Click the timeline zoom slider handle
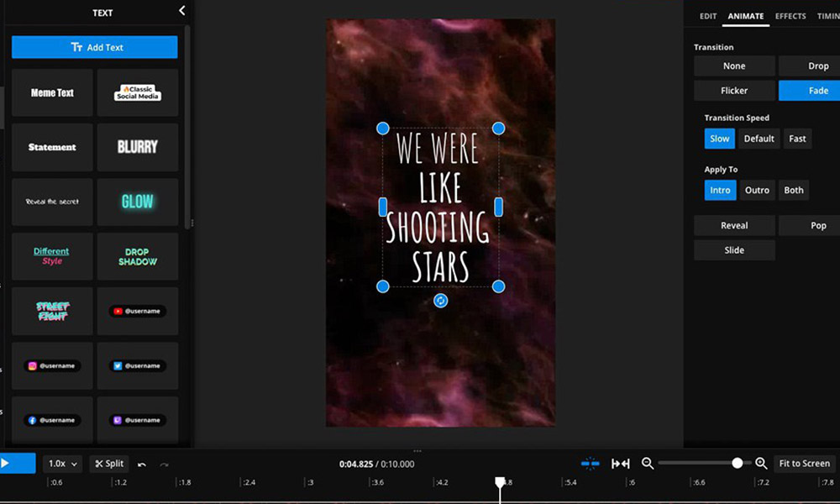 click(738, 463)
